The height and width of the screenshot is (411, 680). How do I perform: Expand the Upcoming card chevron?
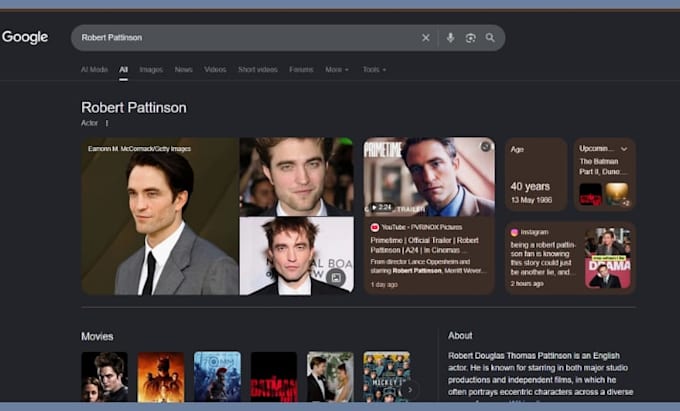624,149
